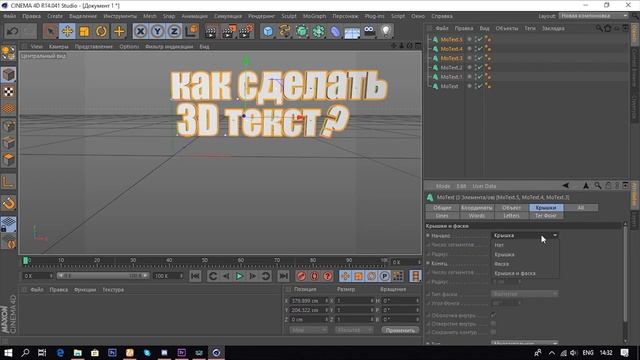Click the record active objects button

pyautogui.click(x=301, y=276)
